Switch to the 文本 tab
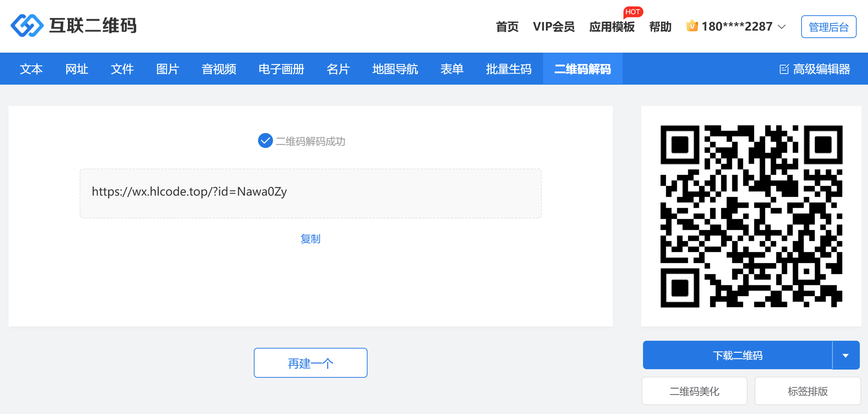 coord(31,69)
